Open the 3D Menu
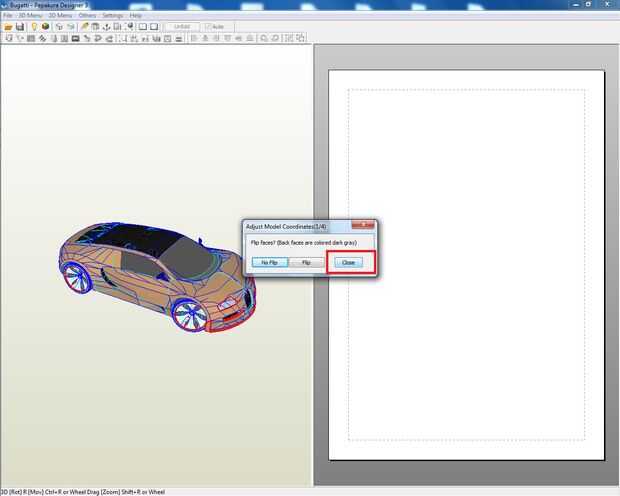The width and height of the screenshot is (620, 496). [28, 15]
